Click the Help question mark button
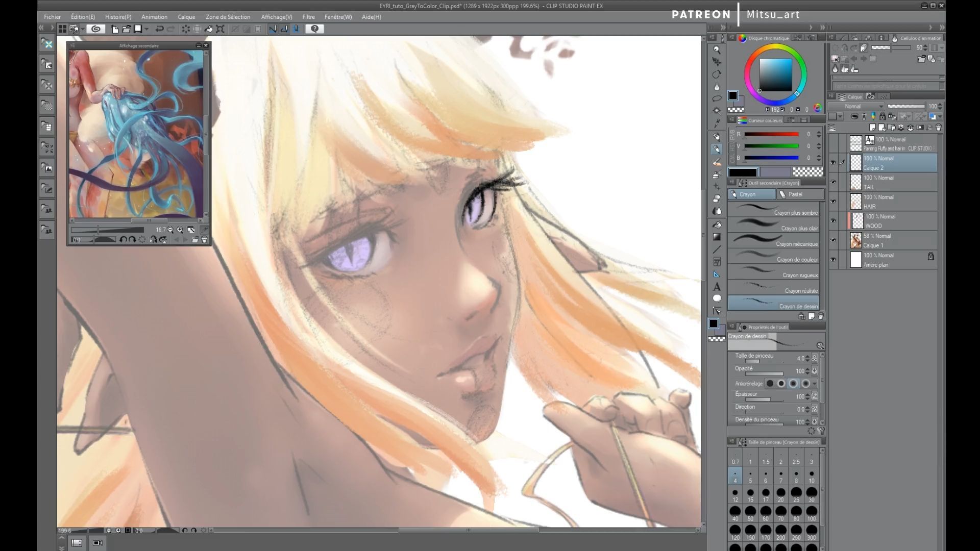 click(315, 29)
